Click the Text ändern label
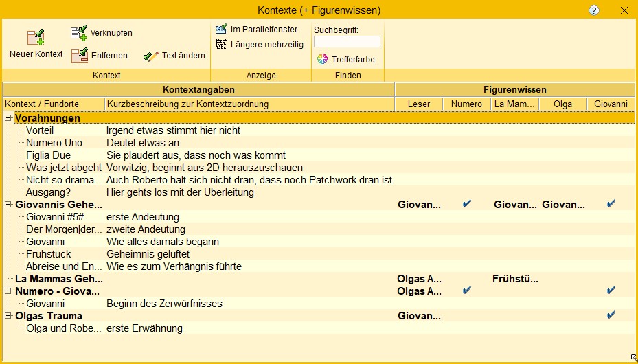The image size is (638, 364). coord(183,56)
